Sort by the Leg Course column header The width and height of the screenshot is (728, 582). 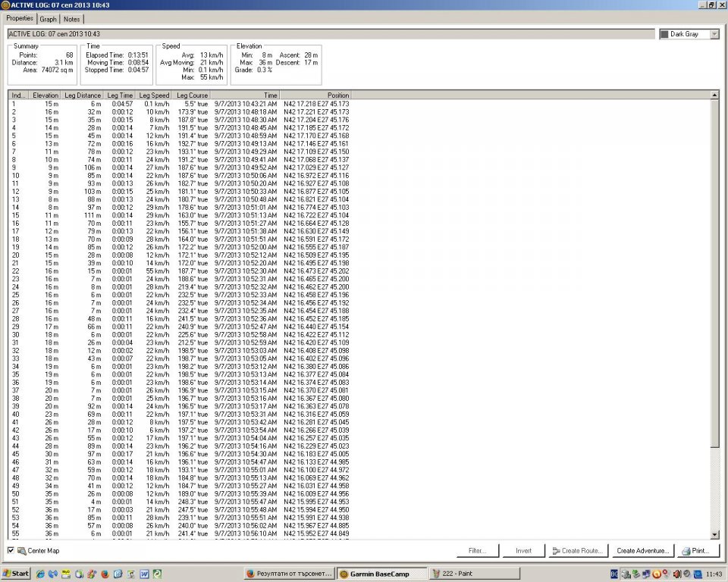[192, 95]
